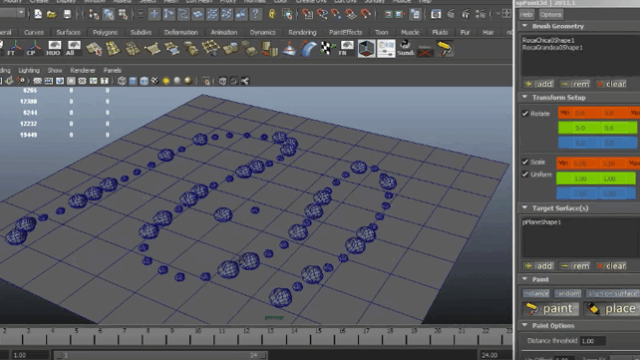Viewport: 640px width, 360px height.
Task: Open the viewport Lighting menu
Action: pyautogui.click(x=29, y=70)
